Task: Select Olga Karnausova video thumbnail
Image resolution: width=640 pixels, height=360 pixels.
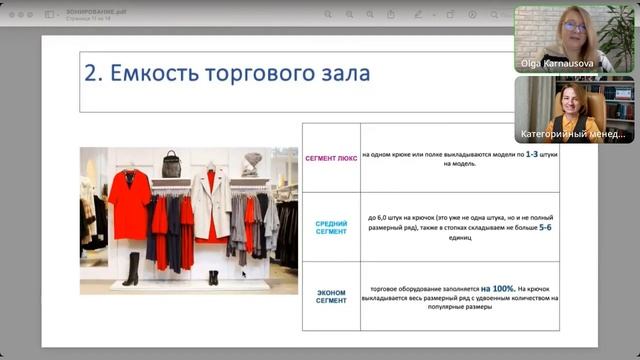Action: tap(574, 39)
